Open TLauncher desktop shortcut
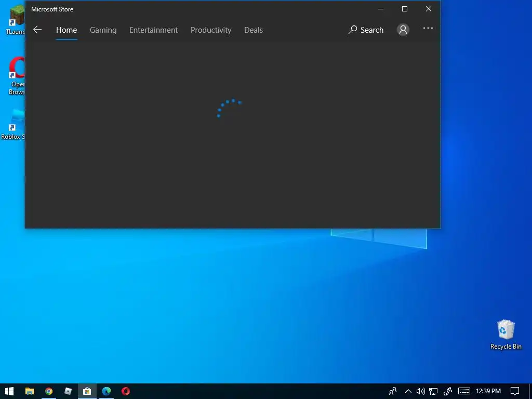Viewport: 532px width, 399px height. (16, 20)
